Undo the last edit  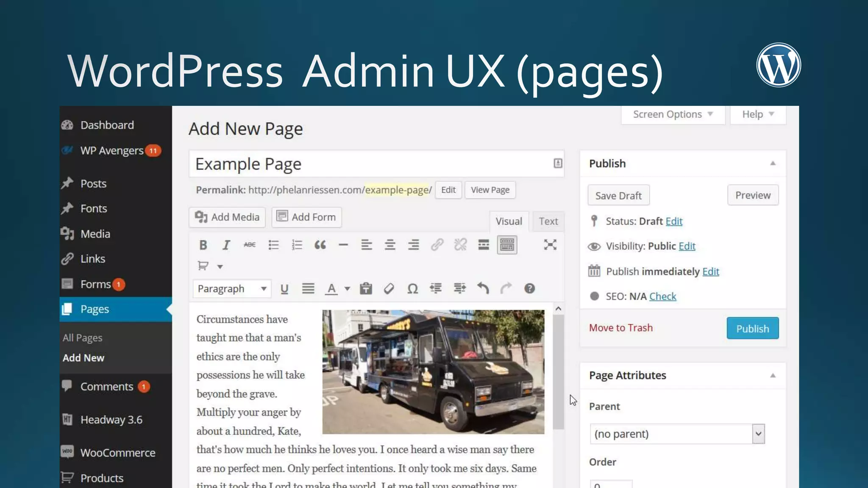[x=483, y=288]
